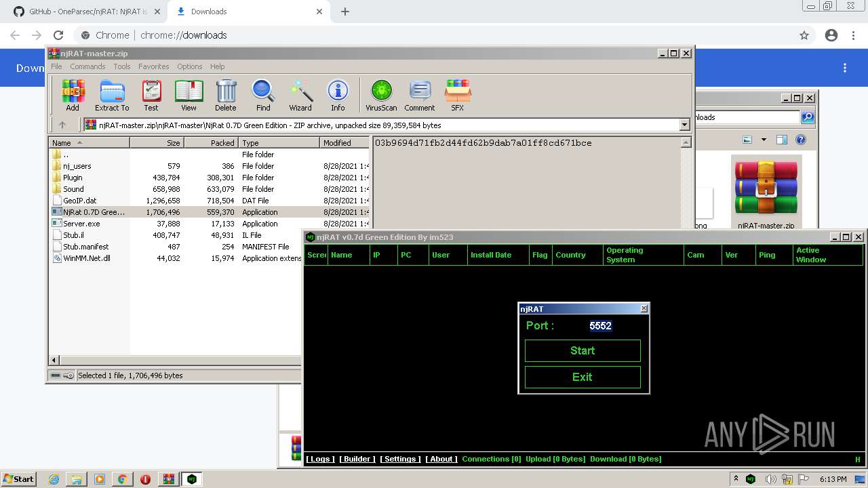Click the Country column header in njRAT
868x488 pixels.
click(x=576, y=255)
